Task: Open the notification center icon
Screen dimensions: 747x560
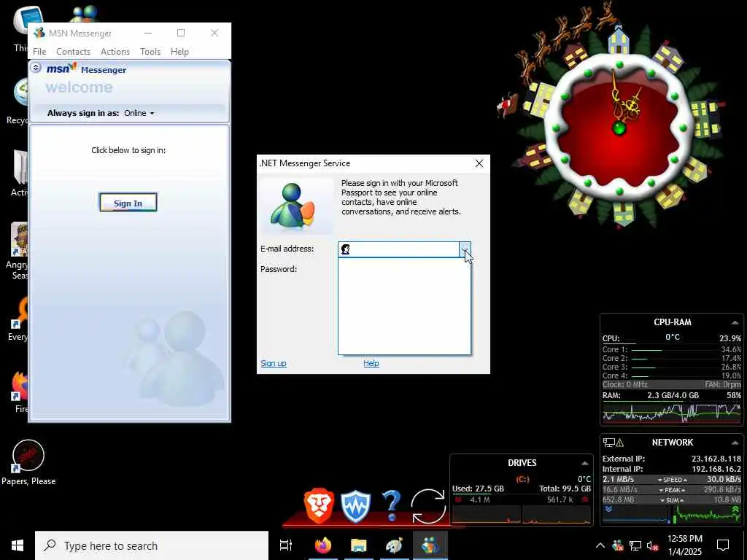Action: click(x=723, y=545)
